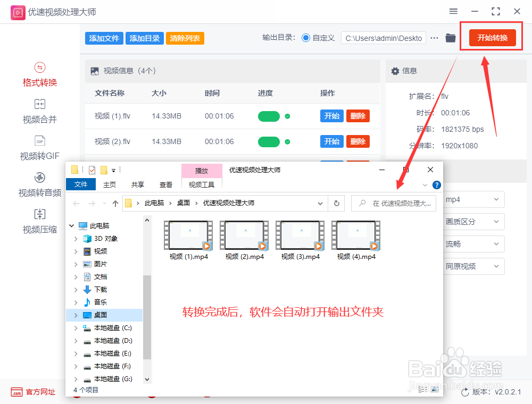
Task: Click 桌面 in the address breadcrumb
Action: tap(183, 203)
